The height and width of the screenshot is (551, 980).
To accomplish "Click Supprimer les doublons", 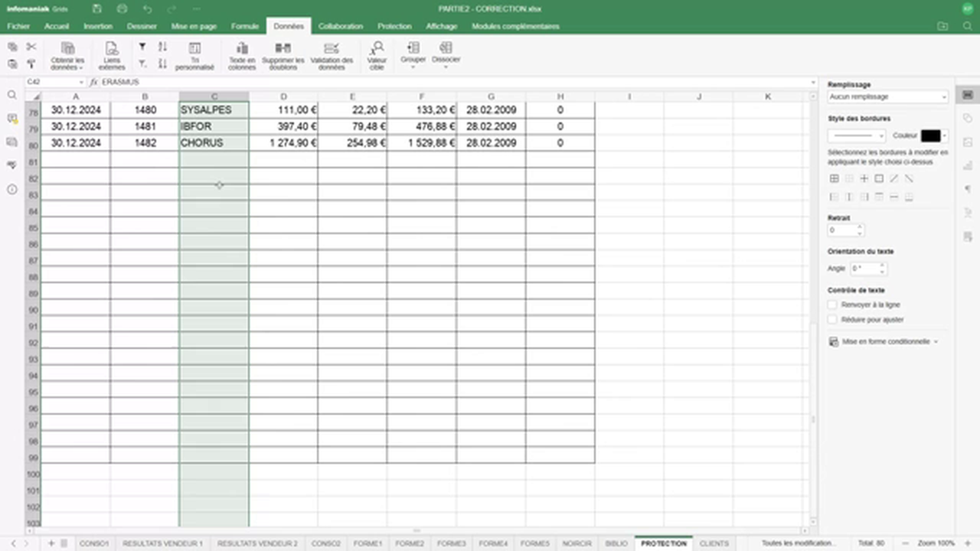I will pyautogui.click(x=283, y=57).
